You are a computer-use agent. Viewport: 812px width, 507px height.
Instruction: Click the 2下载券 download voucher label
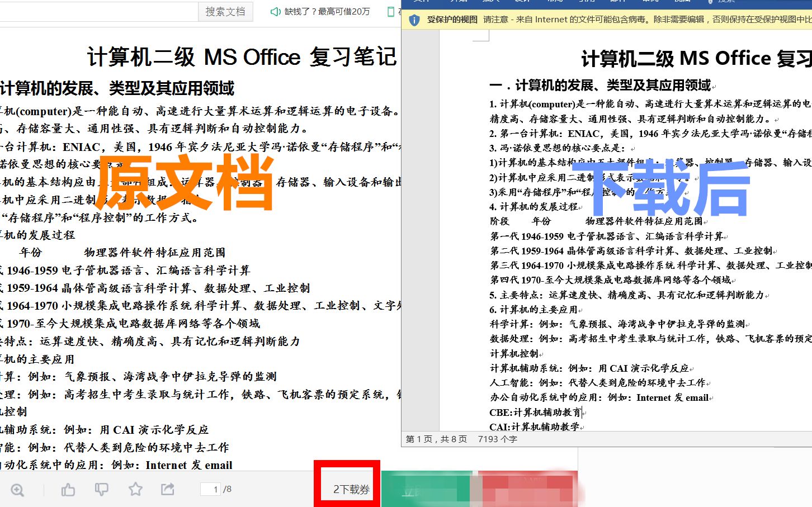[351, 490]
